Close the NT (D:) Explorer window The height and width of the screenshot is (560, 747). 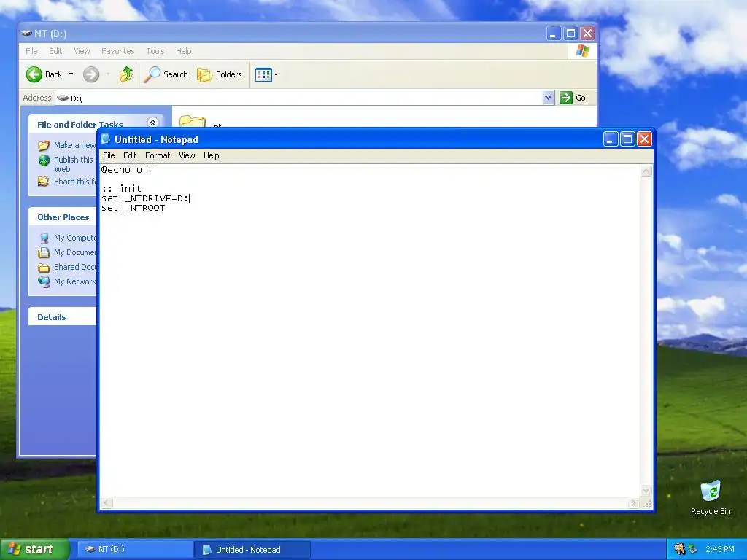(x=588, y=34)
